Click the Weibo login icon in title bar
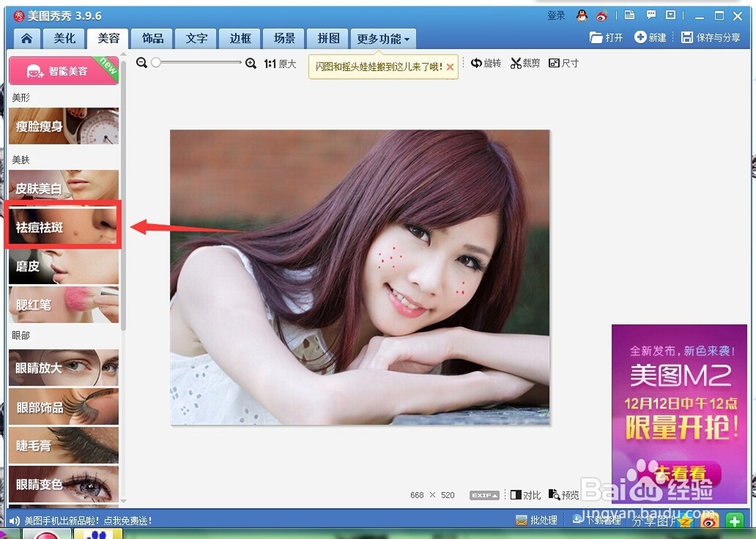The image size is (756, 539). tap(602, 16)
